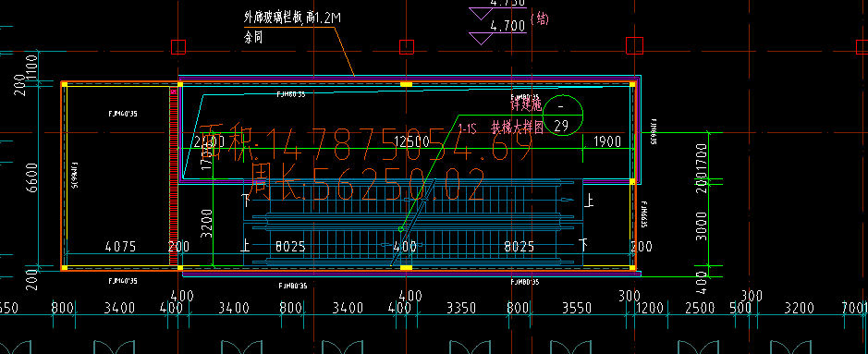Click the detail callout circle numbered 29
868x354 pixels.
click(563, 115)
